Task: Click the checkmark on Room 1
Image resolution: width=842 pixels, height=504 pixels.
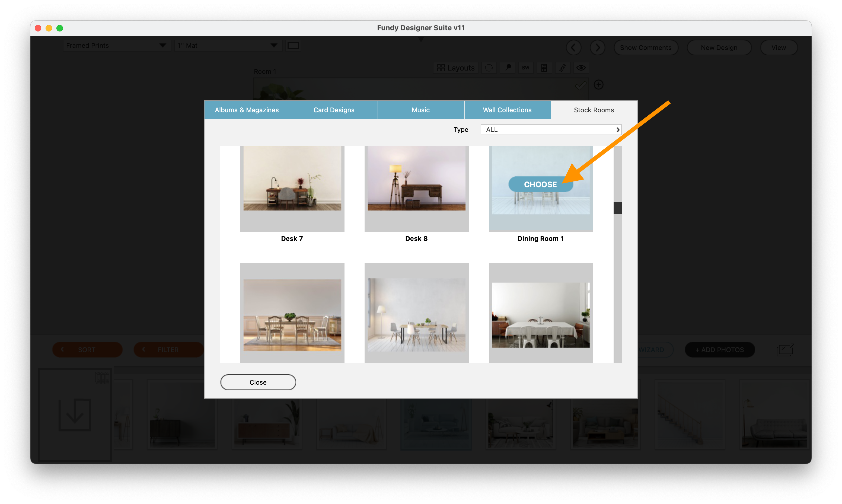Action: [x=581, y=85]
